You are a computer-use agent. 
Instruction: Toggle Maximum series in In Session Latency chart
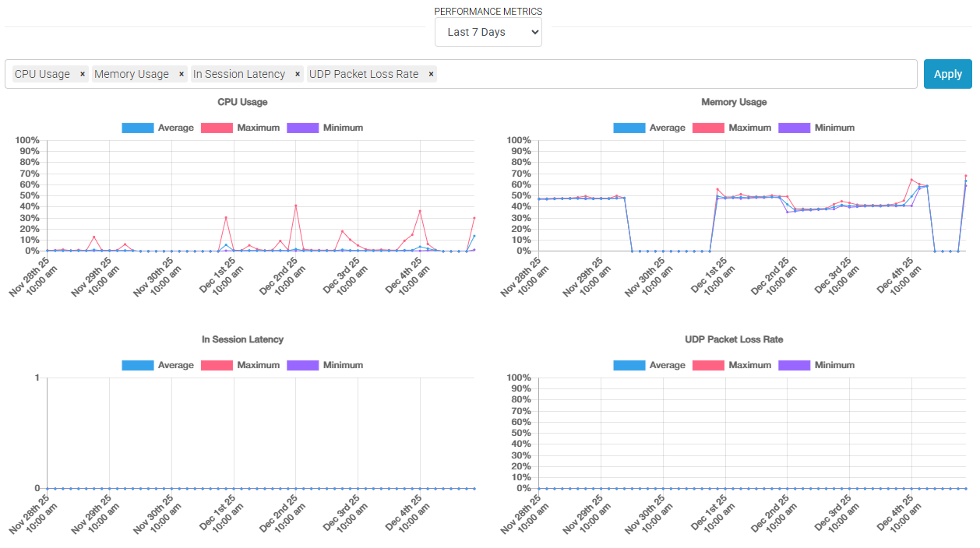[241, 365]
